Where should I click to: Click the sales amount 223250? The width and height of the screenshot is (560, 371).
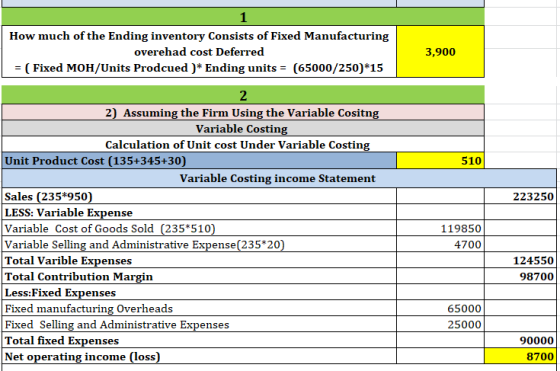coord(520,196)
